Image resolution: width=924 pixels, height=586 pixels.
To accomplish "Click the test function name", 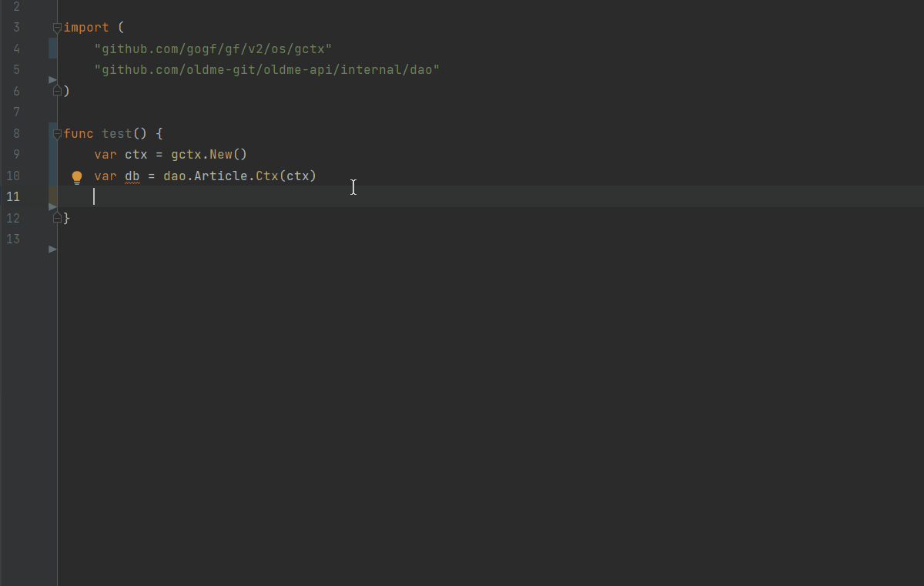I will tap(116, 134).
